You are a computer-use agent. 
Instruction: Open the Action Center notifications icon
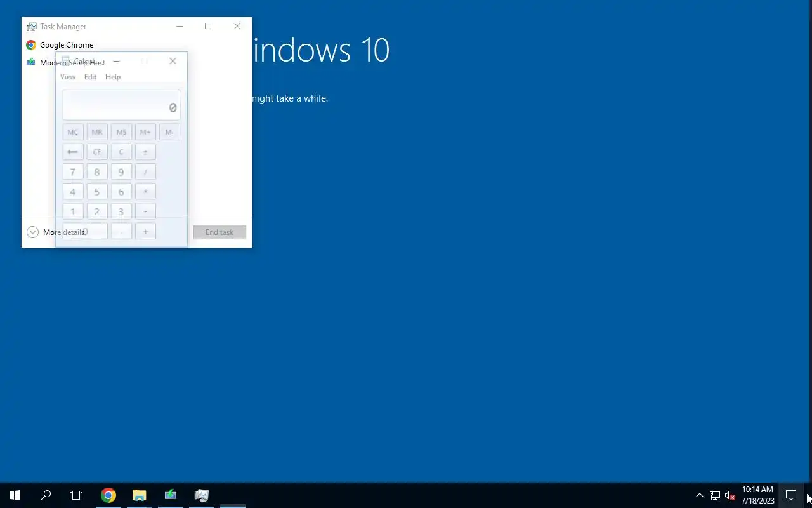791,495
